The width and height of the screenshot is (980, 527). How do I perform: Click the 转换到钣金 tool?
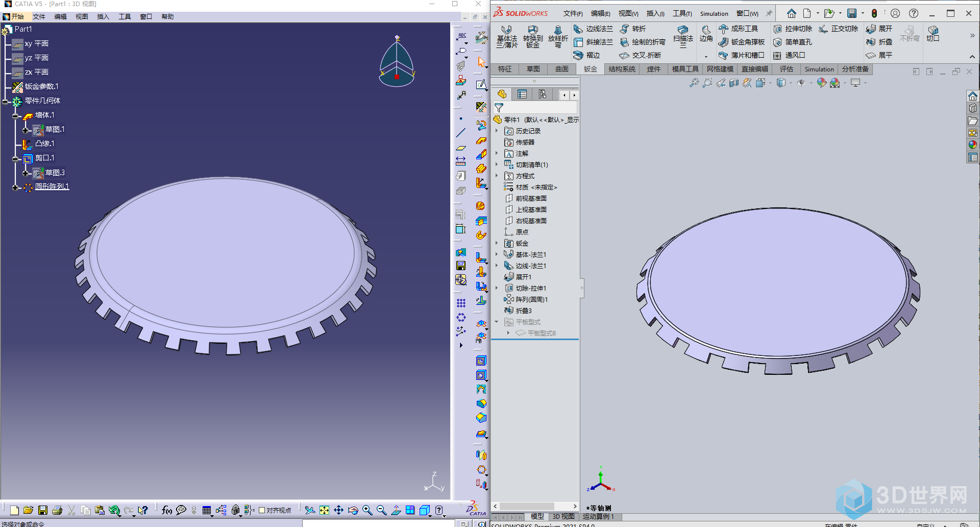[x=533, y=36]
